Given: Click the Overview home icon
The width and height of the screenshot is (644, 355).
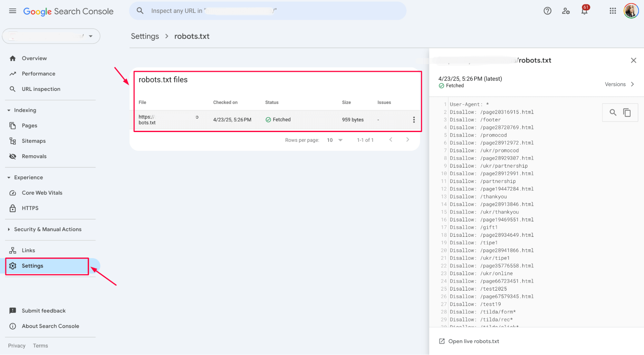Looking at the screenshot, I should 13,58.
